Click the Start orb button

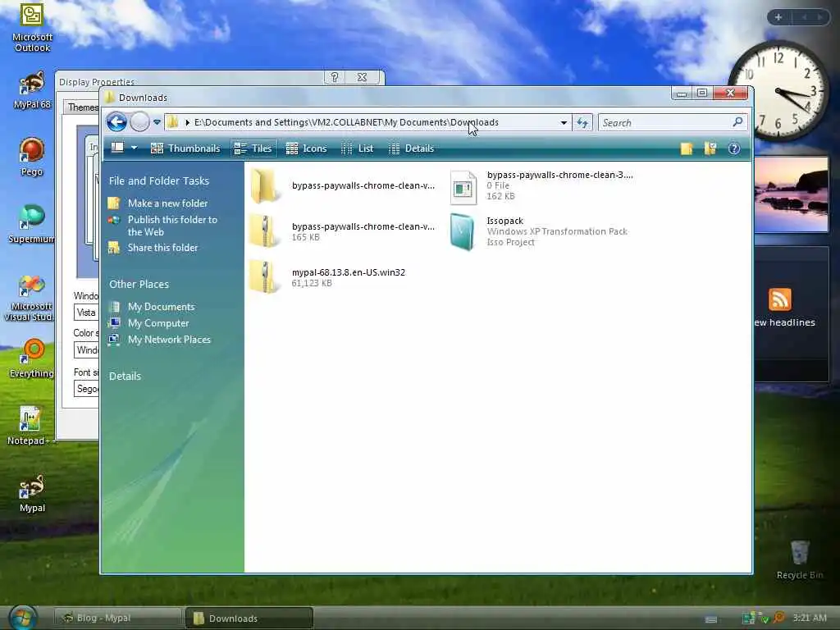[22, 618]
